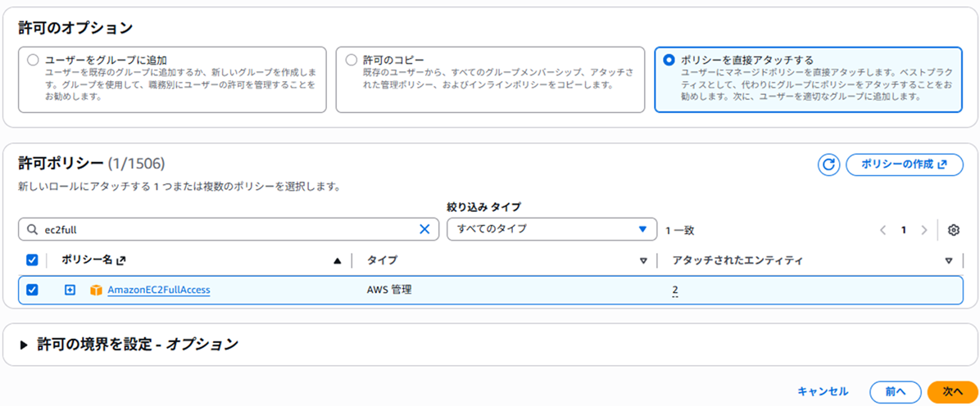This screenshot has height=406, width=980.
Task: Click into the policy search field
Action: coord(221,229)
